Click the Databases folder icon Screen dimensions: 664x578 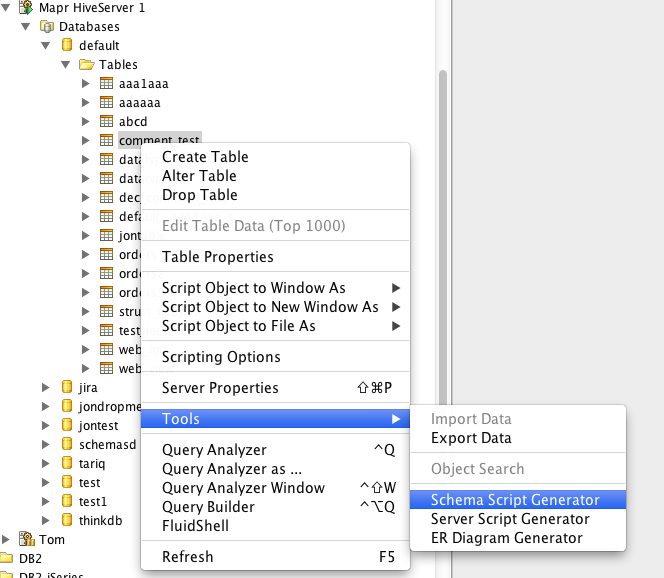tap(46, 26)
